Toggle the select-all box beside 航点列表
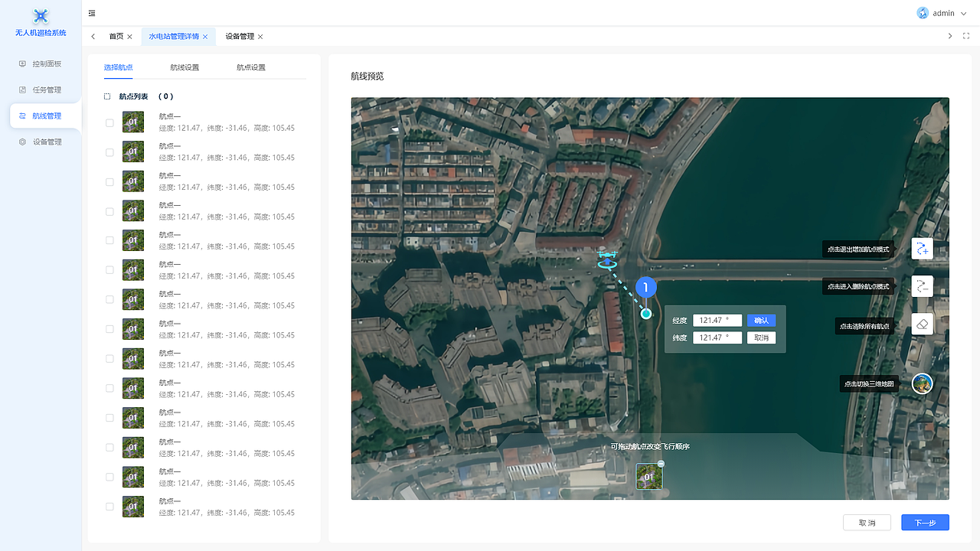 107,96
